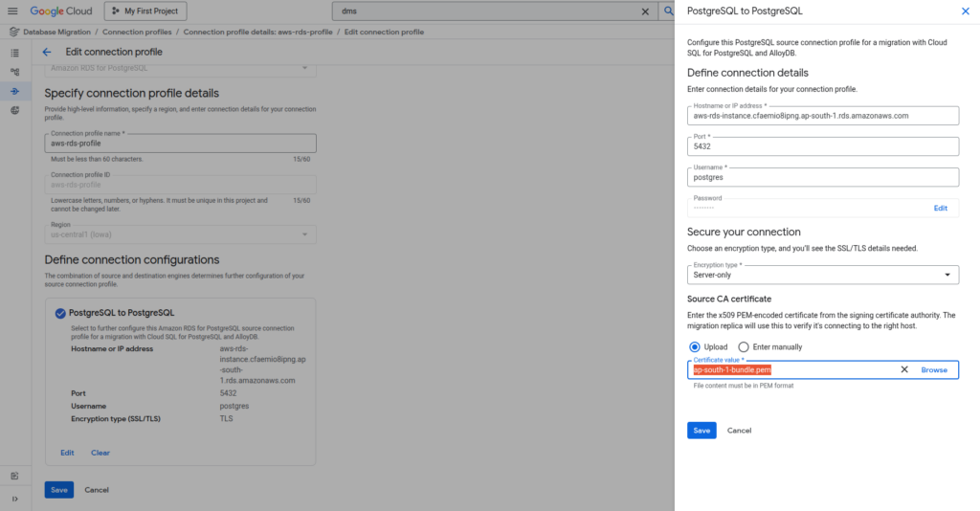Open the private connectivity globe sidebar icon
This screenshot has height=511, width=980.
pyautogui.click(x=14, y=110)
